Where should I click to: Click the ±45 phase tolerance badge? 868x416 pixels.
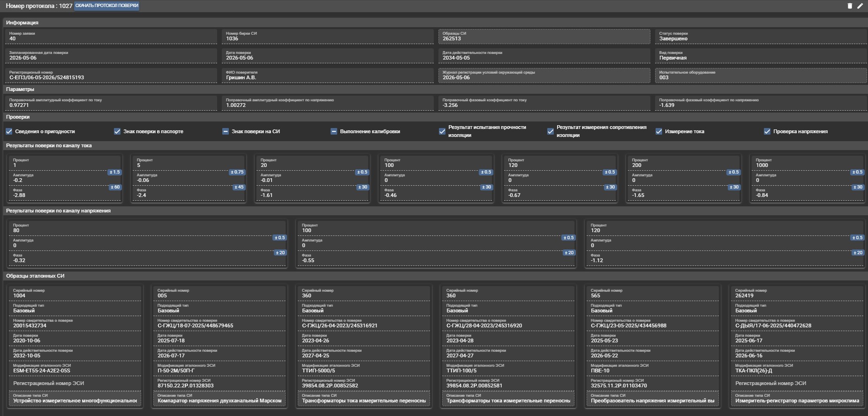[x=239, y=187]
